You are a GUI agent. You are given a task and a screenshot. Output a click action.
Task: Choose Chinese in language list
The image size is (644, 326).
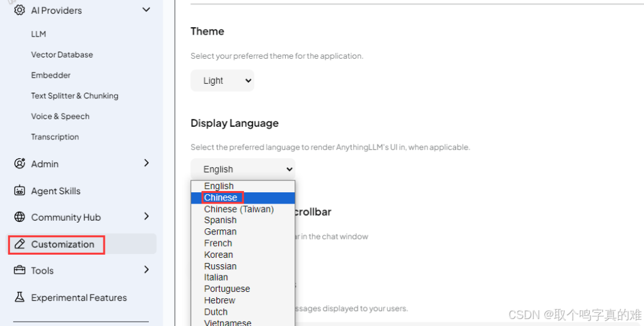243,197
